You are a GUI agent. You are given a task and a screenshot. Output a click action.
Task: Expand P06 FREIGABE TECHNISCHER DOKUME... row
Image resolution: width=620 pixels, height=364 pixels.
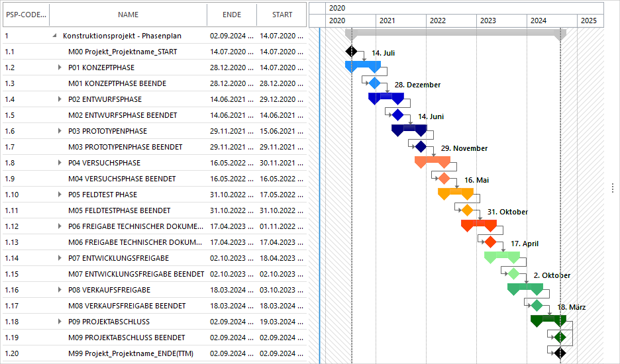pos(60,226)
